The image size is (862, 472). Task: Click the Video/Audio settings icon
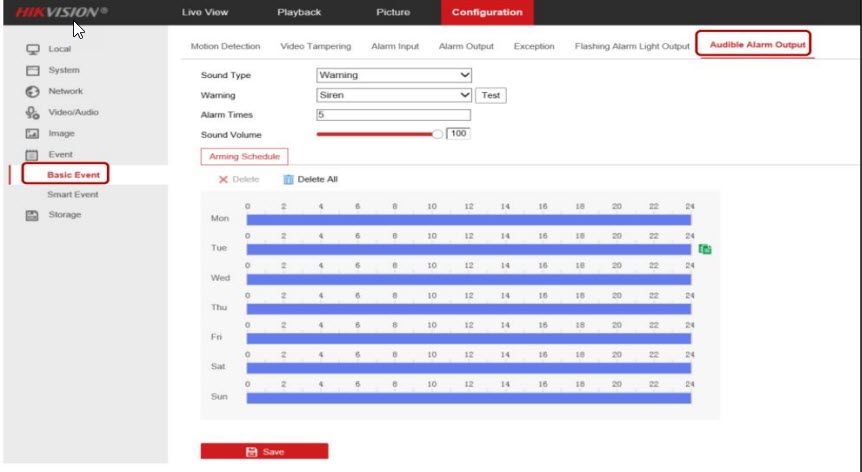[x=32, y=113]
